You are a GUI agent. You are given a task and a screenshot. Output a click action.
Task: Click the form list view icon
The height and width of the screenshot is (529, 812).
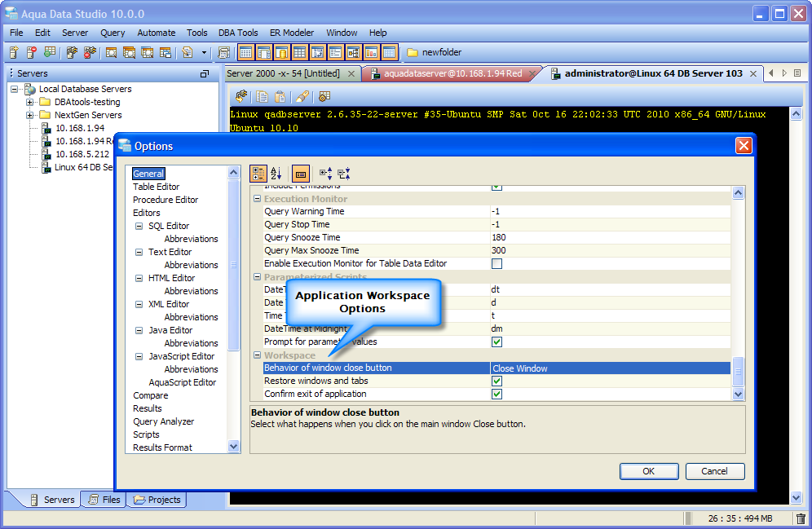click(336, 52)
